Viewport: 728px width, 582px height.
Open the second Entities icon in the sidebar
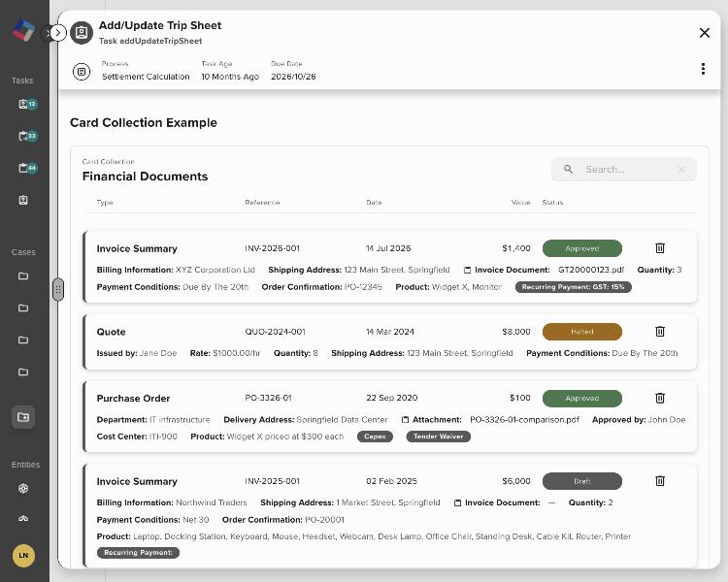point(23,518)
